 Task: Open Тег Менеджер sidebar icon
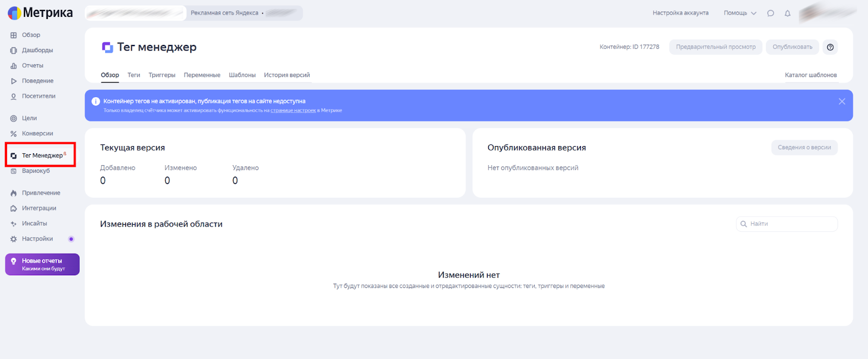(x=14, y=156)
